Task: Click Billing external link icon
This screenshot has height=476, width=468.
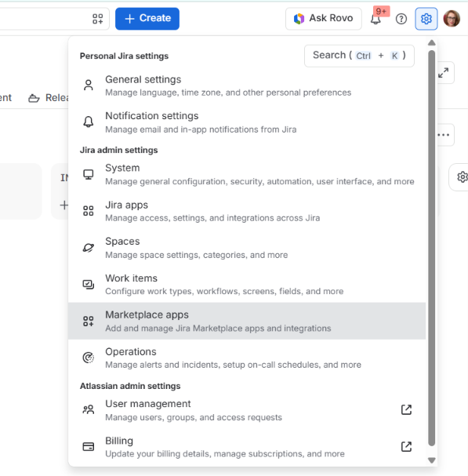Action: pos(406,446)
